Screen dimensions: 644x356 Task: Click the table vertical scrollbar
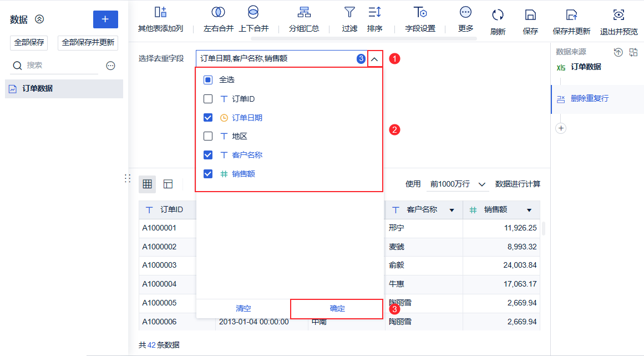pos(544,228)
